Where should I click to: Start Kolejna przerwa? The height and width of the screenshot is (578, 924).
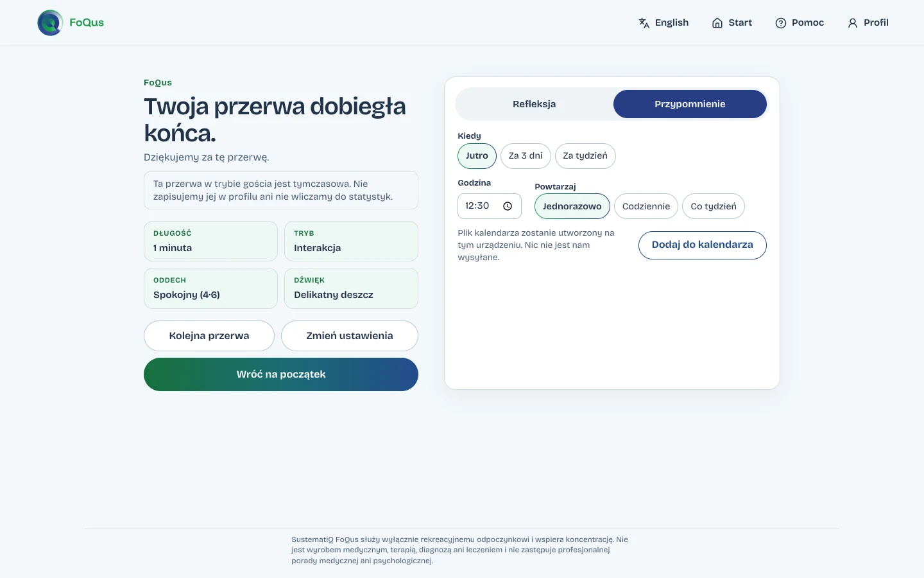click(209, 336)
